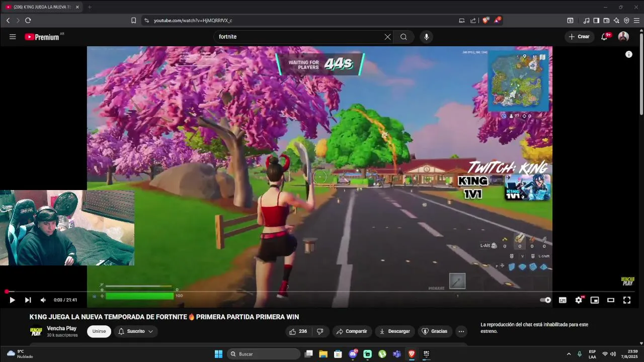This screenshot has width=644, height=362.
Task: Start voice search with the microphone
Action: pos(427,37)
